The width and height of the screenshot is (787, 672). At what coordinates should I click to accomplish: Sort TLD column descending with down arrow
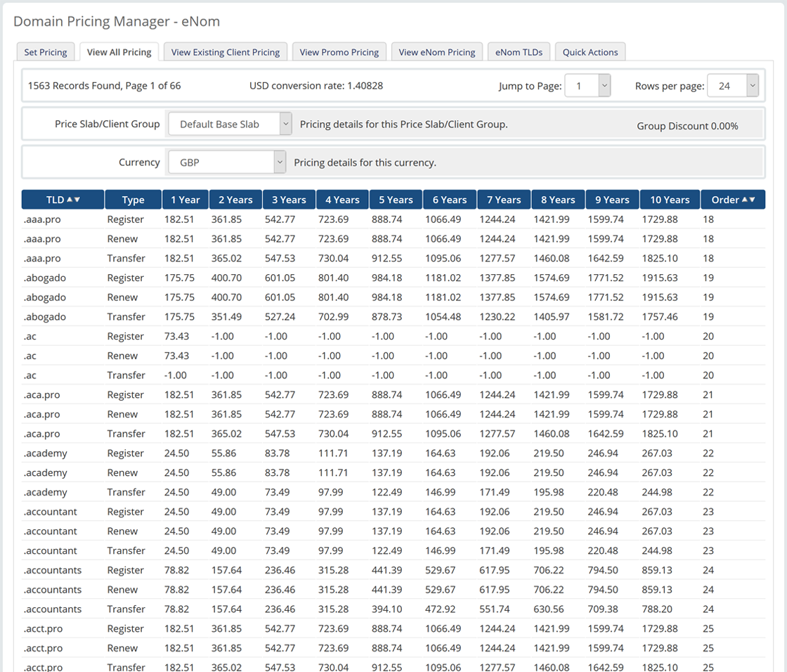click(77, 200)
